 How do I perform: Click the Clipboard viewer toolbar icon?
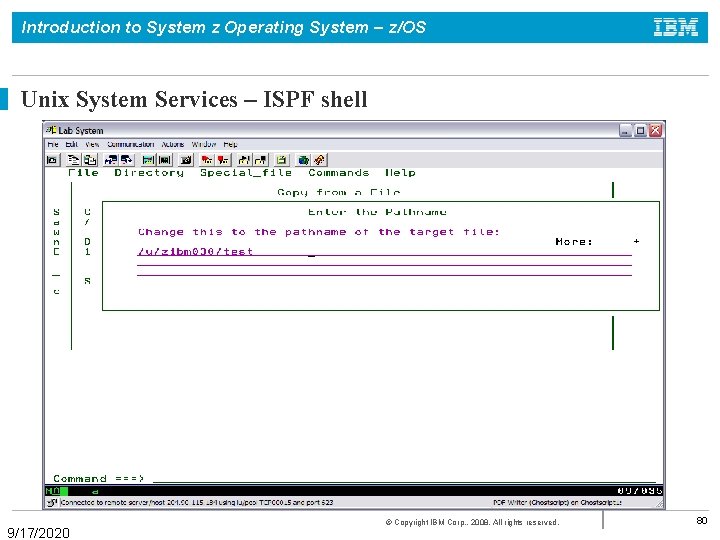pyautogui.click(x=281, y=160)
